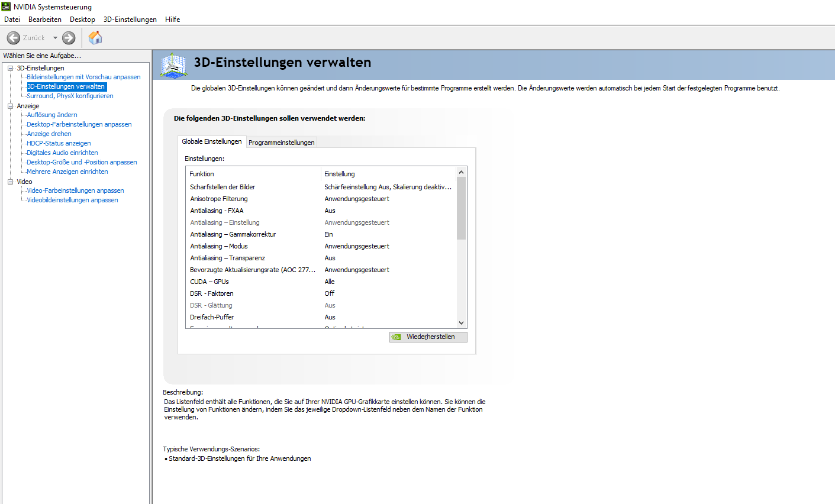The image size is (835, 504).
Task: Select the Dreifach-Puffer row
Action: point(321,317)
